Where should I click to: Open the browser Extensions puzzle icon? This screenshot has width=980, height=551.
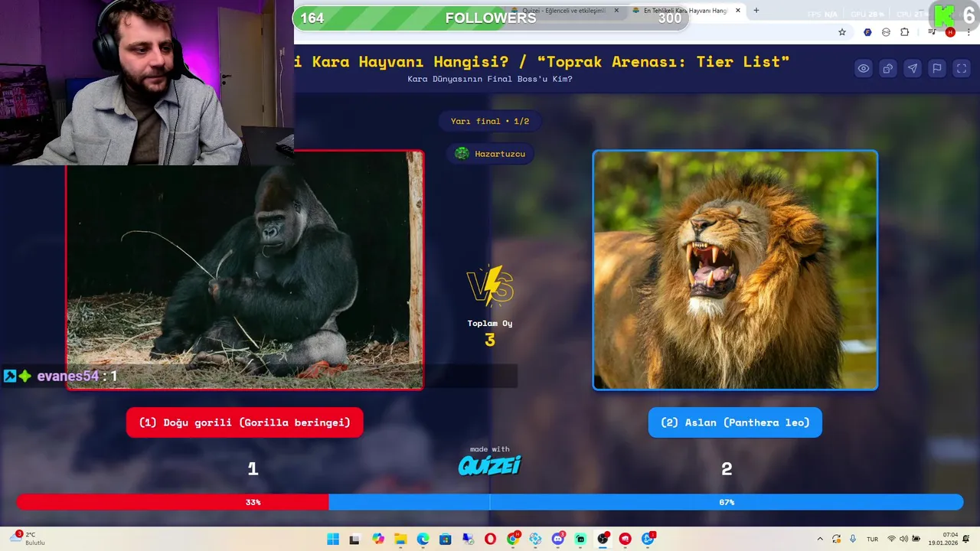[x=905, y=32]
